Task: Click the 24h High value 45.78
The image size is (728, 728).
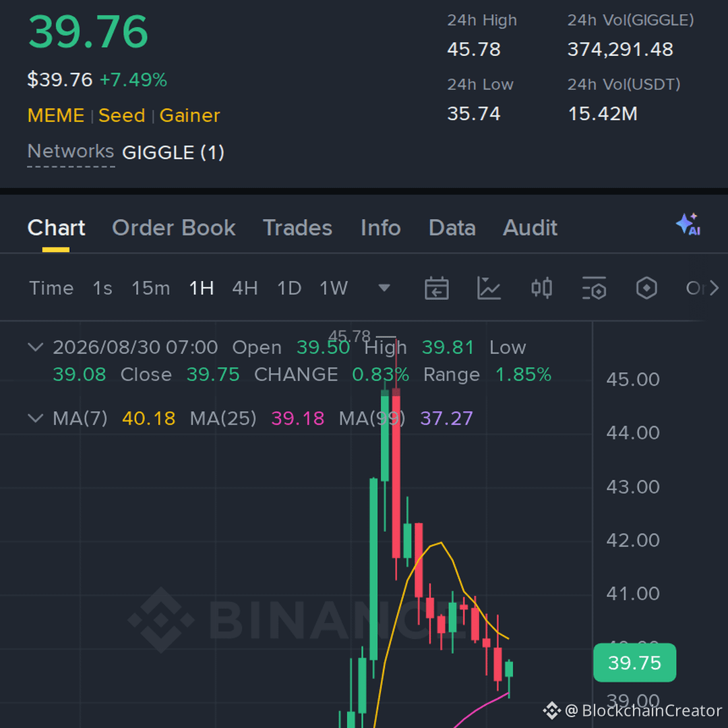Action: (x=474, y=49)
